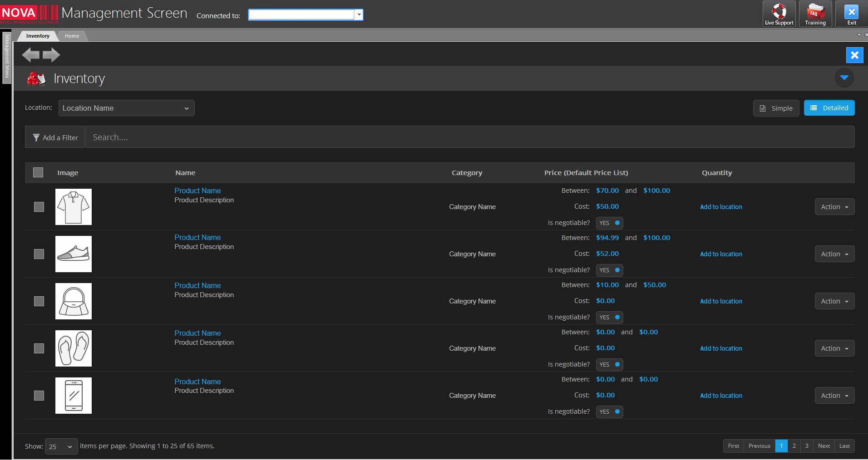
Task: Click the inventory Search field
Action: 468,137
